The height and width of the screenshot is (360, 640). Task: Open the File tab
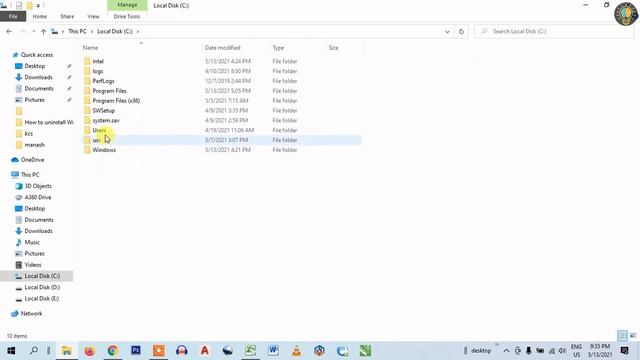coord(13,16)
